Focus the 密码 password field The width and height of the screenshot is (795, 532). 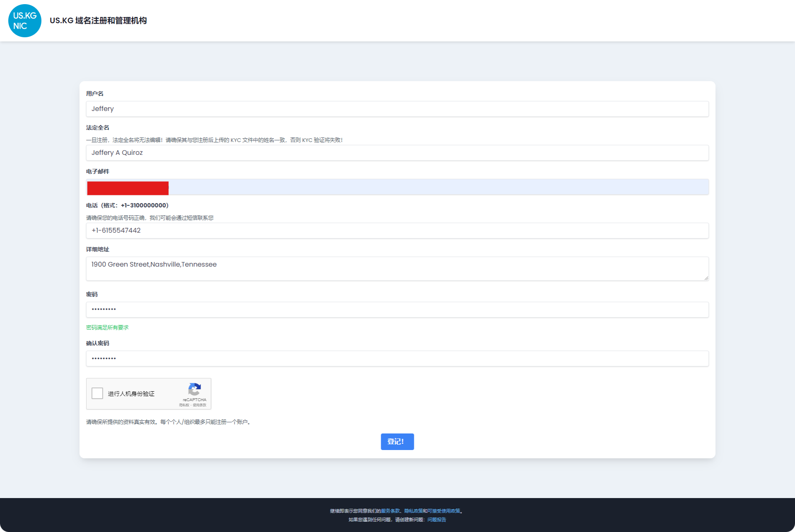[397, 310]
